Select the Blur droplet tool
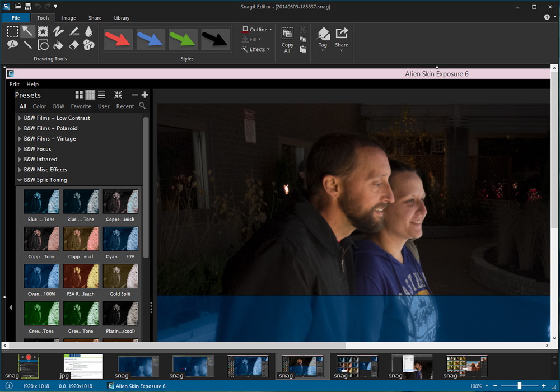The height and width of the screenshot is (392, 560). [89, 31]
